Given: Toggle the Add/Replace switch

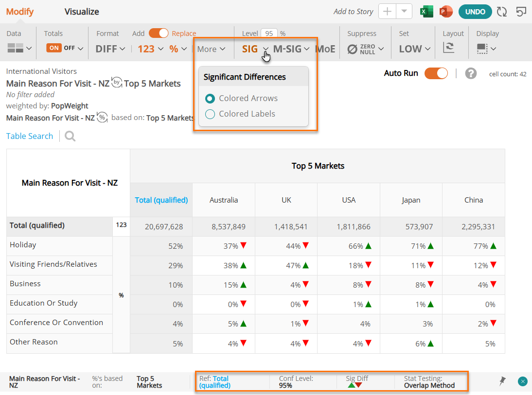Looking at the screenshot, I should [x=159, y=33].
